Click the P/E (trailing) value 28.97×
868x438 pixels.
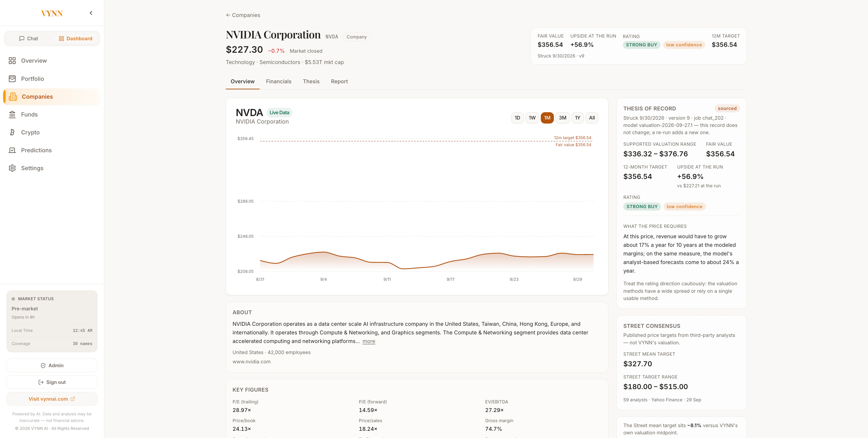tap(242, 410)
